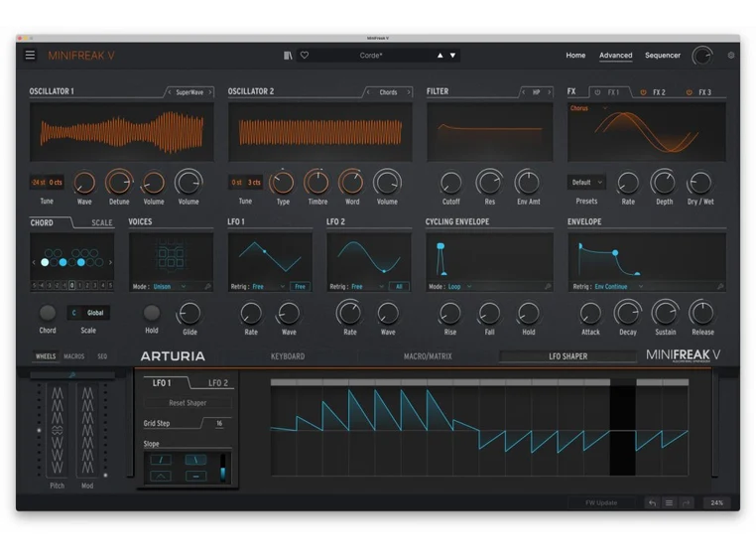The width and height of the screenshot is (756, 558).
Task: Select previous Oscillator 2 type arrow
Action: tap(368, 92)
